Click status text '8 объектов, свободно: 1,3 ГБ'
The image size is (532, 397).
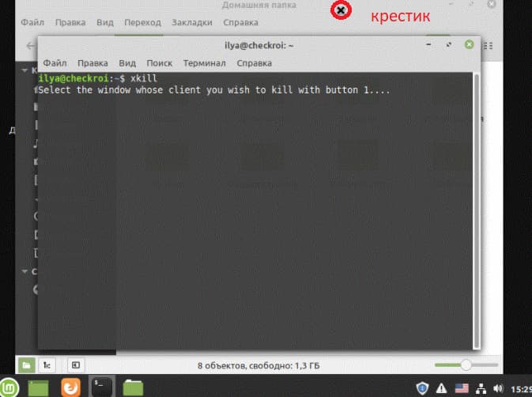click(258, 365)
